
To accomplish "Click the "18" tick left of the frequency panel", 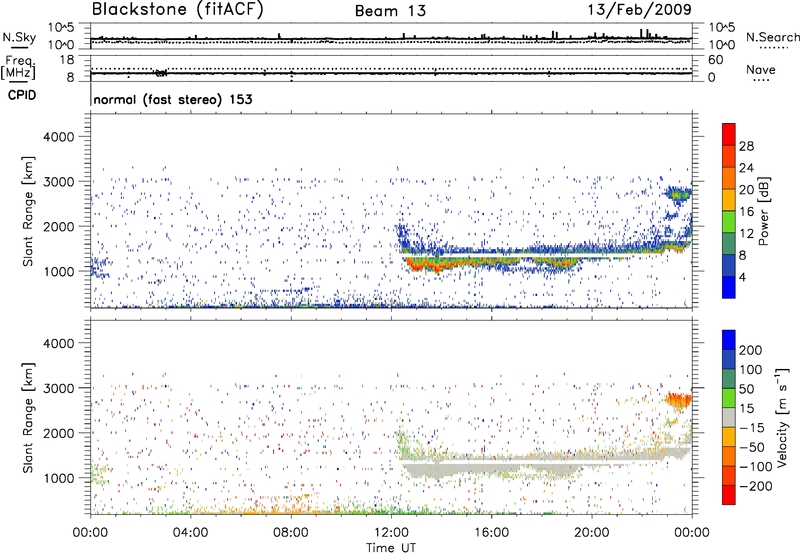I will [x=67, y=60].
